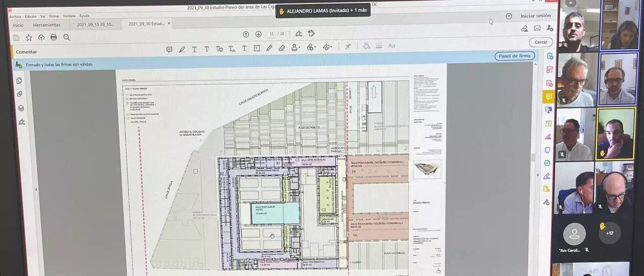Go to the previous page using the up arrow
Screen dimensions: 644x276
[x=246, y=34]
